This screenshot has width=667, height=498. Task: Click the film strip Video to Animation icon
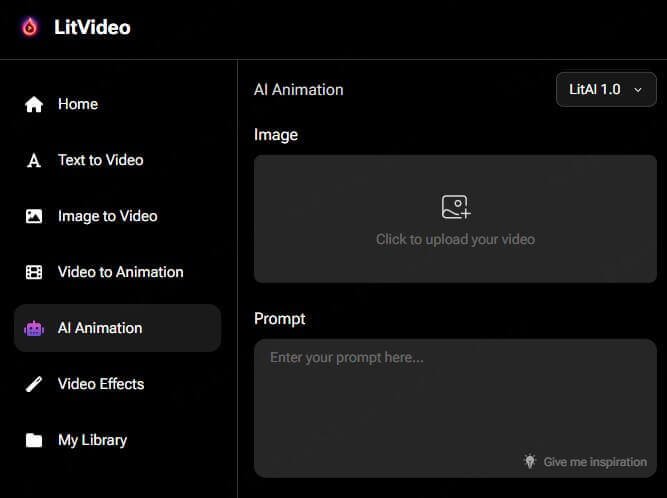pos(34,272)
